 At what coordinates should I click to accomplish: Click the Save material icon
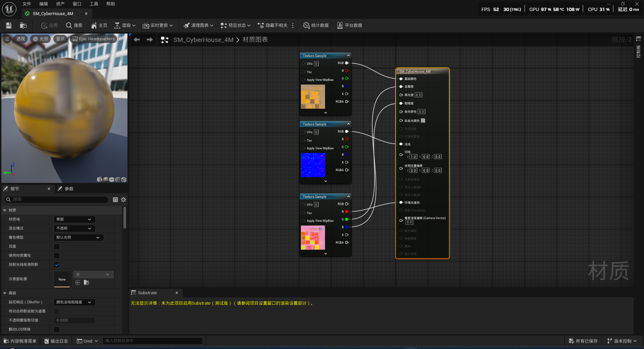coord(9,26)
